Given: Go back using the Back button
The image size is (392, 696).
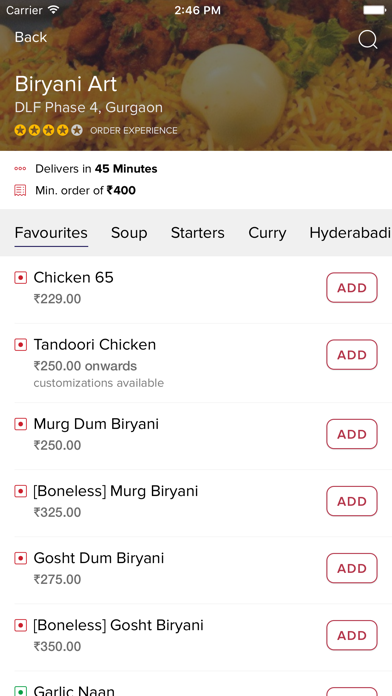Looking at the screenshot, I should 31,37.
